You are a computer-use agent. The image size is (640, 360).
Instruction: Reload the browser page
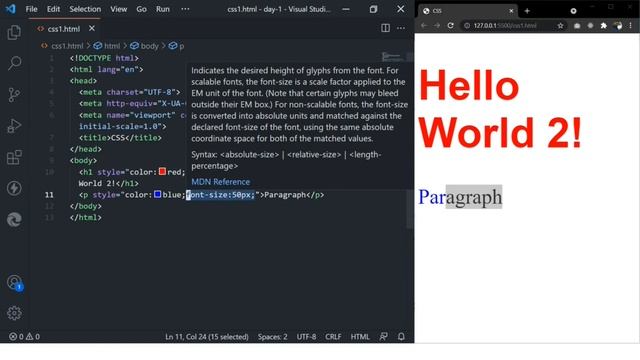pyautogui.click(x=450, y=25)
